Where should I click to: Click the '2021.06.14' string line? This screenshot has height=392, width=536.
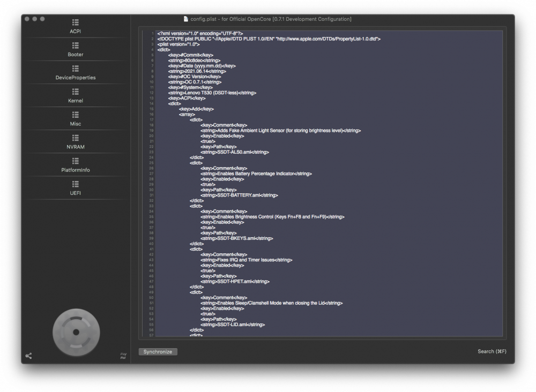(197, 71)
